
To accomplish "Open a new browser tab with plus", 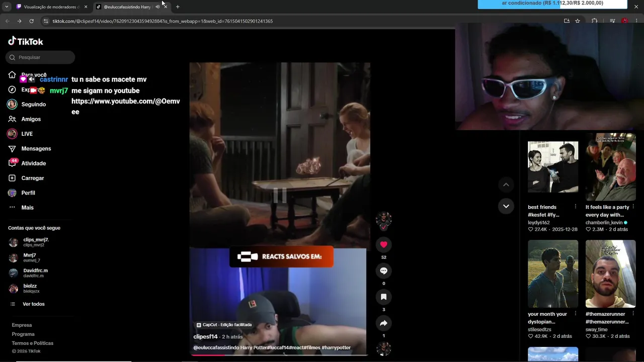I will [178, 7].
